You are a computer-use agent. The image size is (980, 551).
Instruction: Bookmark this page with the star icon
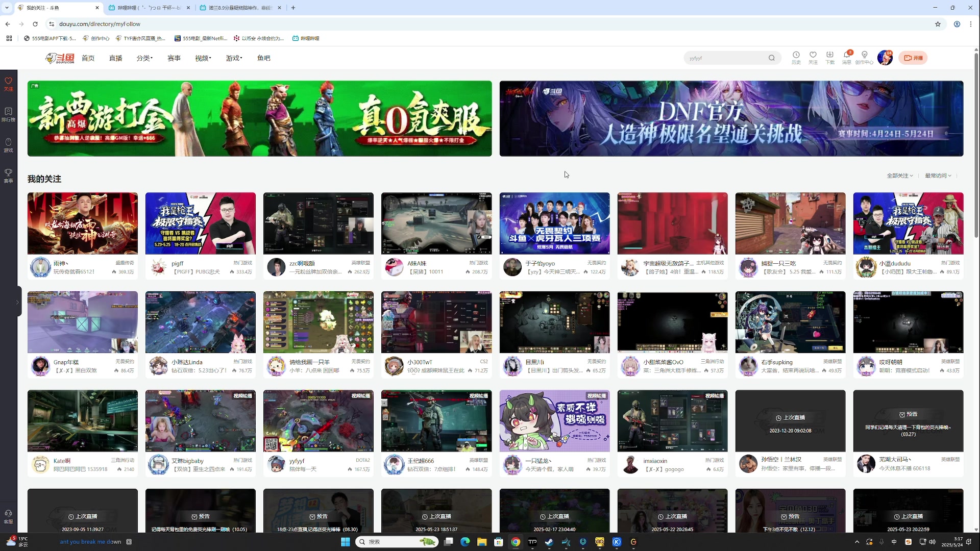(938, 24)
